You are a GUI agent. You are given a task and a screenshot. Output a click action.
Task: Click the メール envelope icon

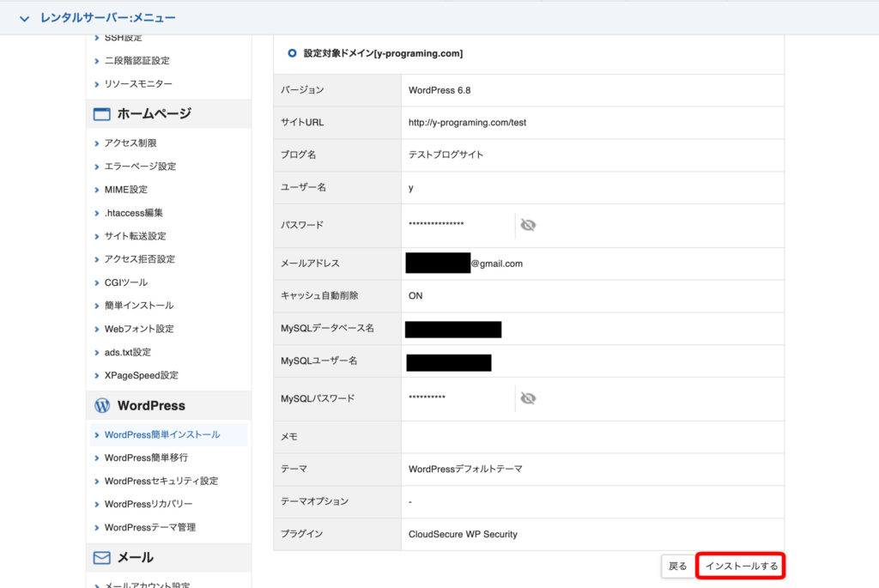tap(101, 558)
